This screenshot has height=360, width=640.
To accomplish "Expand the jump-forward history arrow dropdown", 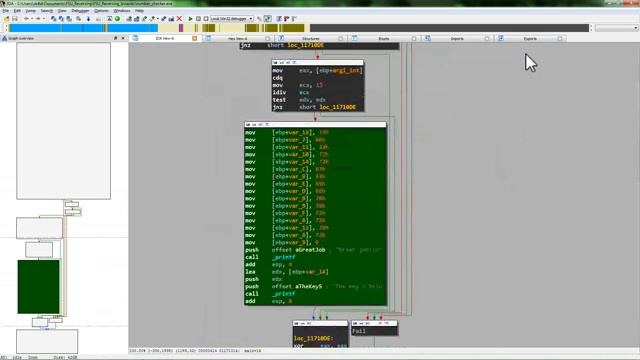I will [x=44, y=19].
